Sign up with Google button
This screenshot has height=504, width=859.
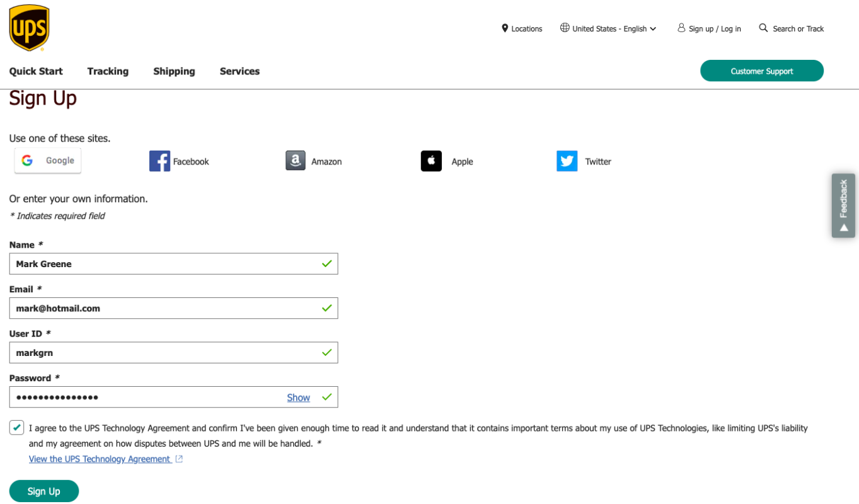pos(48,161)
